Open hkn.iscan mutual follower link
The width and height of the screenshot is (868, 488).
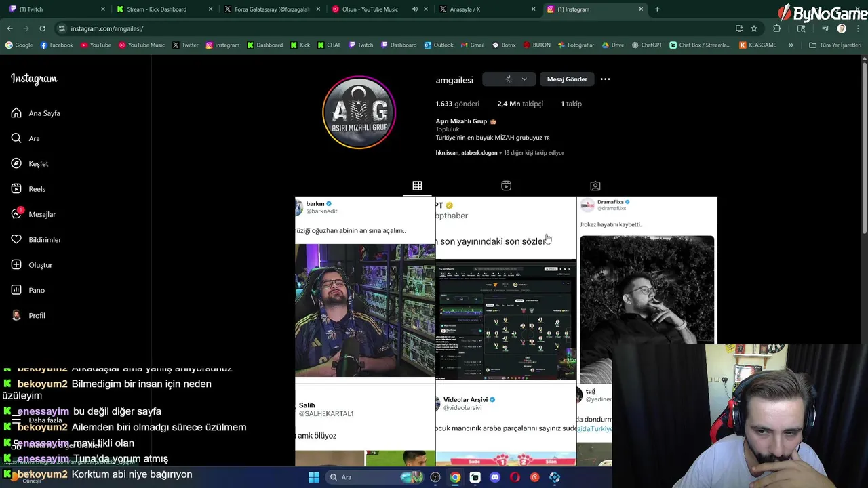(447, 152)
